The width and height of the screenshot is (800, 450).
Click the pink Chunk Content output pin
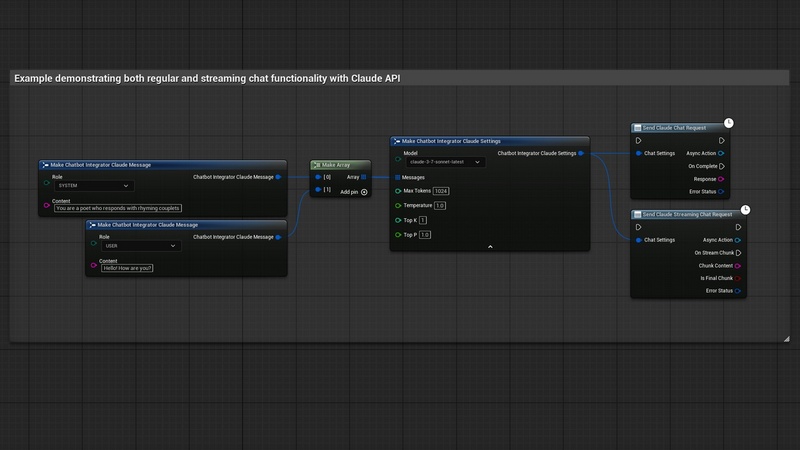(x=738, y=266)
